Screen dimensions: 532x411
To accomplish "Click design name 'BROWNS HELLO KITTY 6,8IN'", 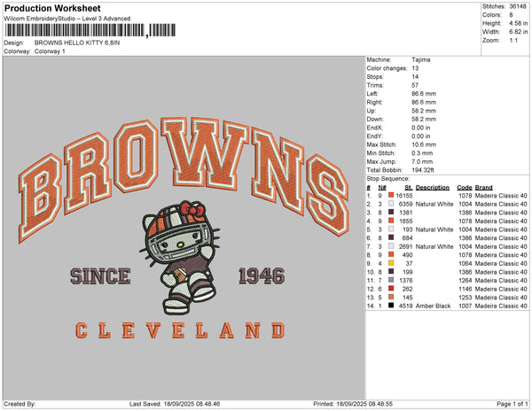I will pyautogui.click(x=77, y=43).
